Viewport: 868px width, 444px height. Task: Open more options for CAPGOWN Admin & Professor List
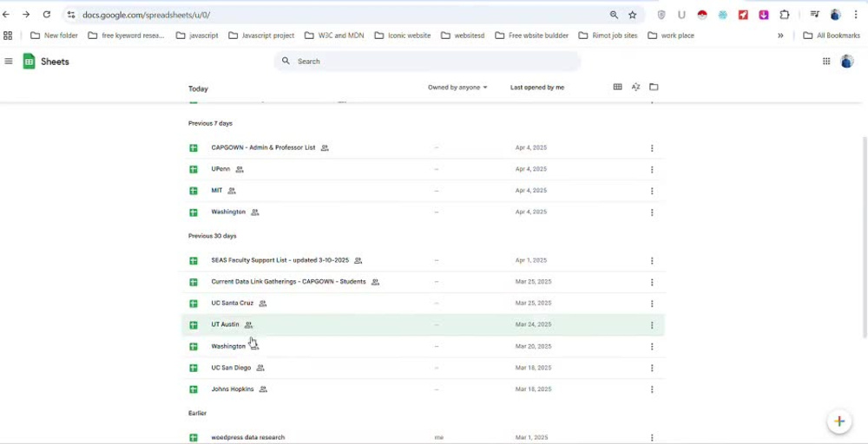(x=652, y=148)
